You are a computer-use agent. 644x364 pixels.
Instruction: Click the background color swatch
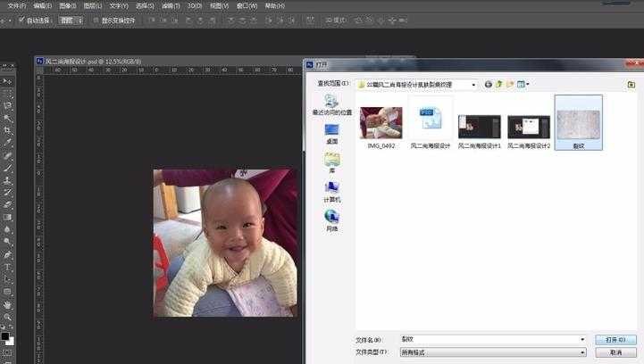click(x=11, y=342)
